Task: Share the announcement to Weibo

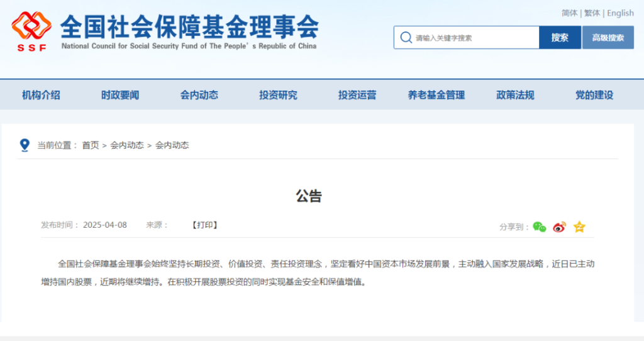Action: point(559,226)
